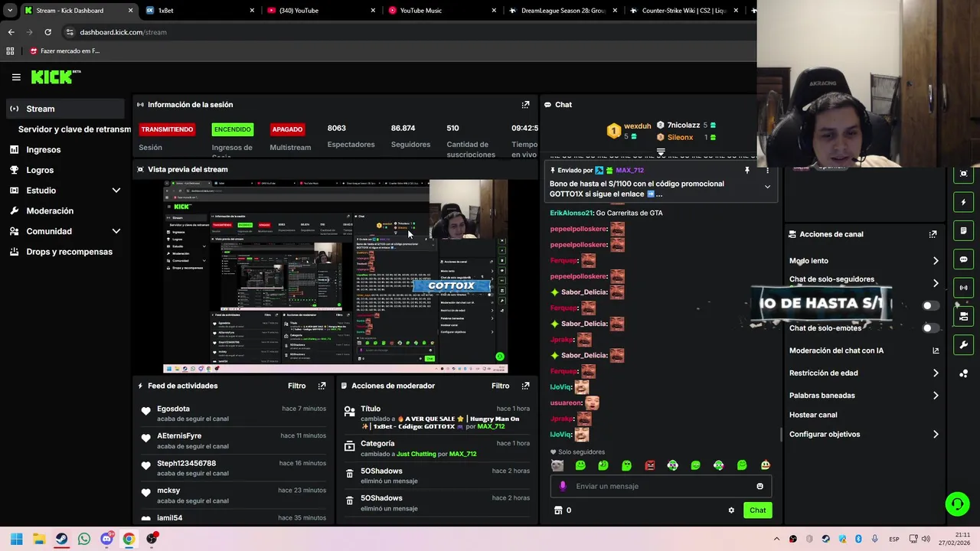Switch to the Counter-Strike Wiki browser tab
This screenshot has height=551, width=980.
point(685,11)
